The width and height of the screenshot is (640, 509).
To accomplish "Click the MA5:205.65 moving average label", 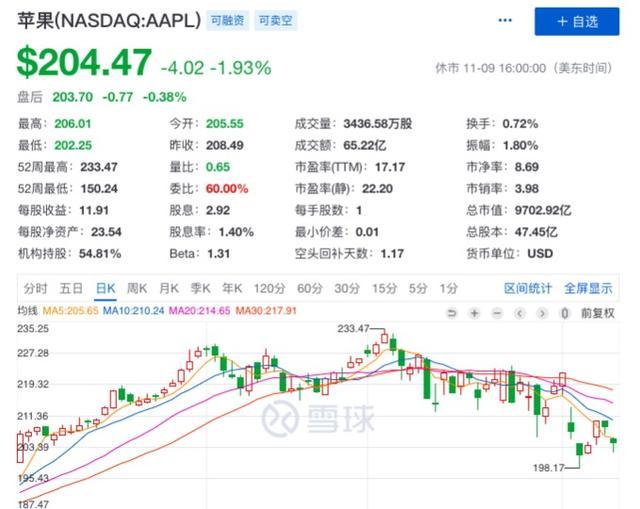I will coord(70,311).
